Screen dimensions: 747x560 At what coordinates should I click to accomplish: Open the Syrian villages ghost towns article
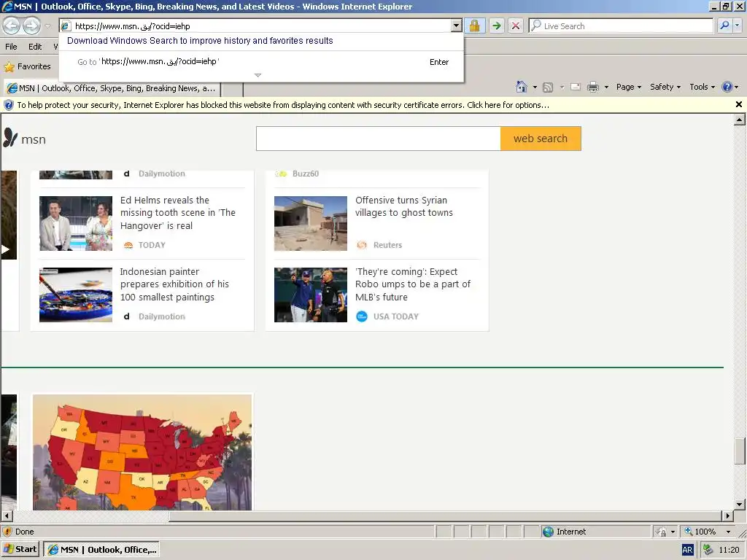[x=404, y=206]
